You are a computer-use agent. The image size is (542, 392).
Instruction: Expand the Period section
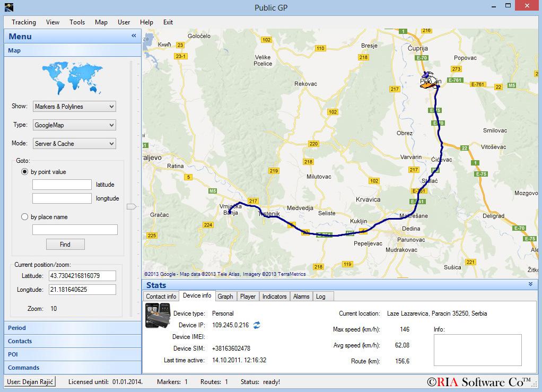tap(17, 328)
